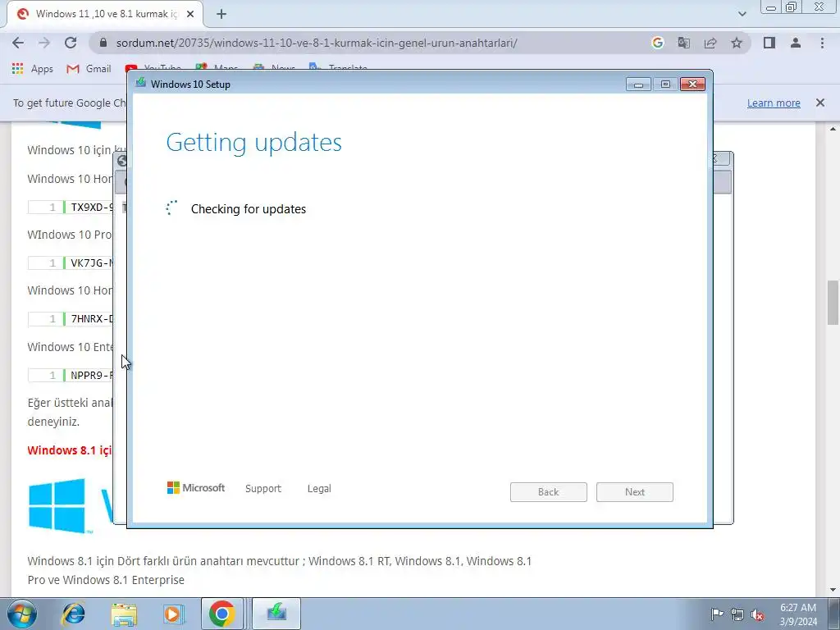Click the 7HNRX product key line
The width and height of the screenshot is (840, 630).
71,319
